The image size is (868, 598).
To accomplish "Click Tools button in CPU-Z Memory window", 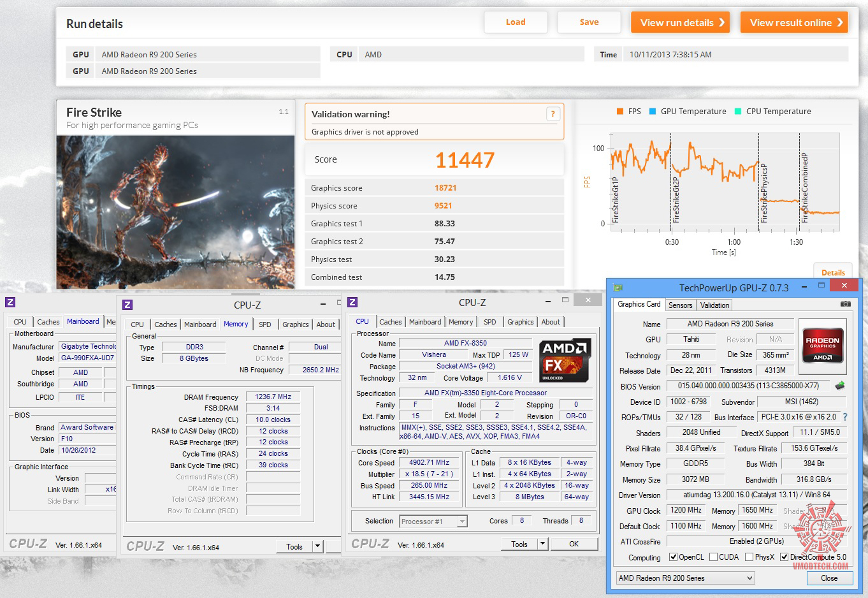I will [294, 546].
